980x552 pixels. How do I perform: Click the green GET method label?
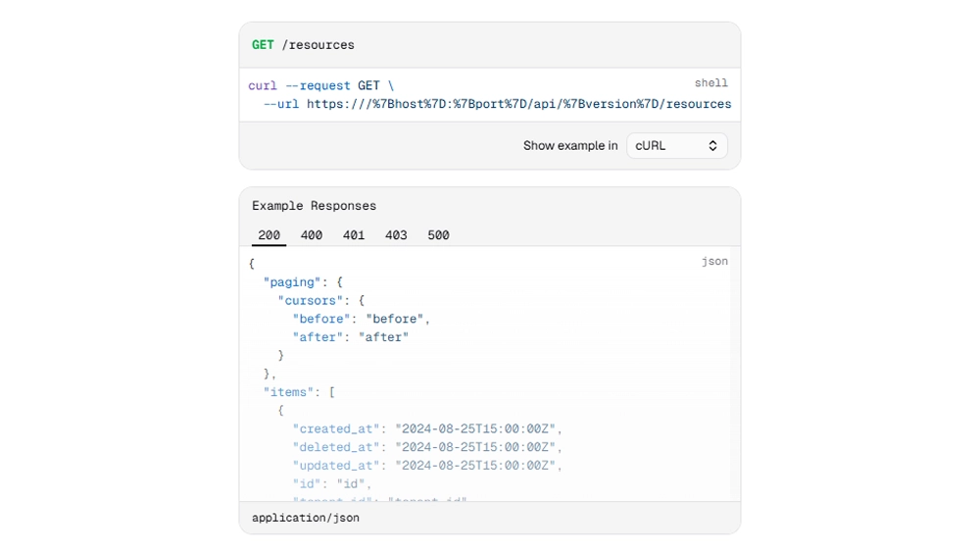(263, 45)
